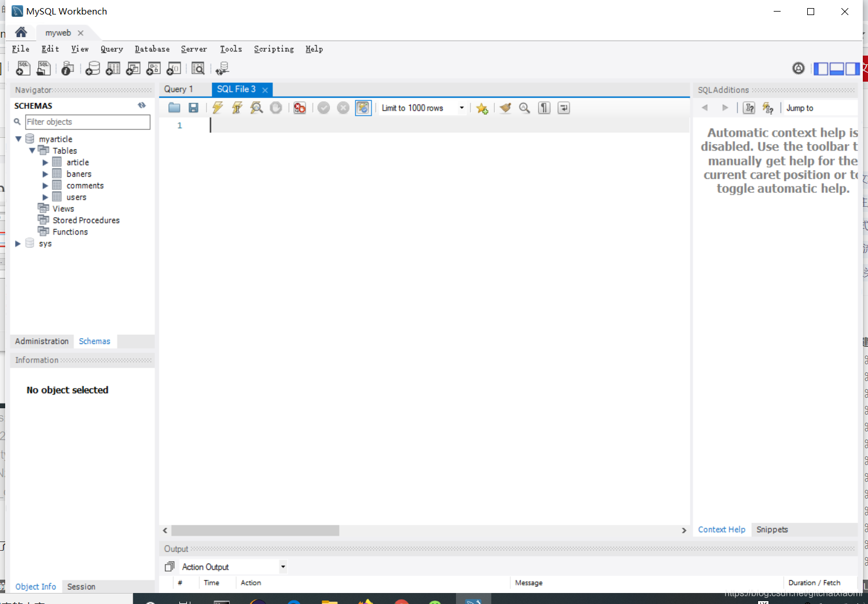Run EXPLAIN on the current statement
The height and width of the screenshot is (604, 868).
click(256, 108)
